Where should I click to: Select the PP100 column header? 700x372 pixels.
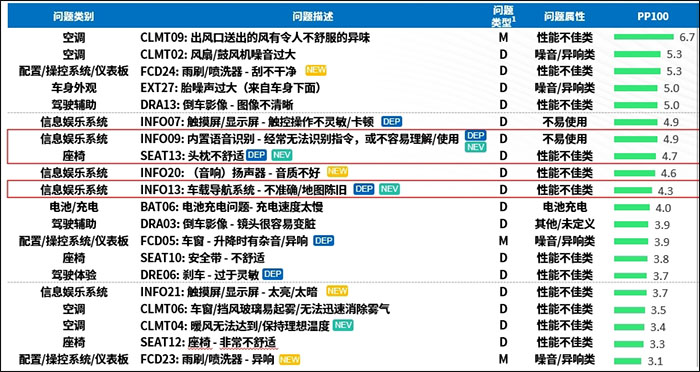653,17
